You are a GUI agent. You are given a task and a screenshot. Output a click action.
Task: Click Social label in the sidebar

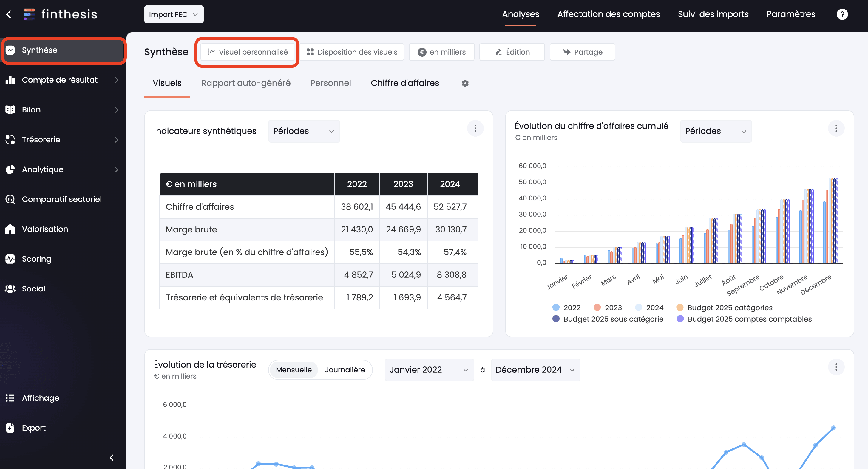click(x=33, y=289)
